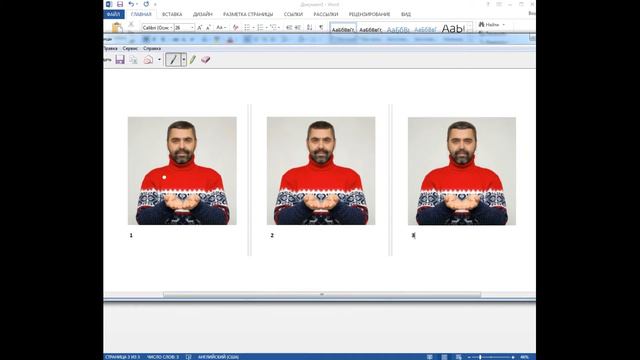Click the zoom percentage value
640x360 pixels.
click(524, 357)
